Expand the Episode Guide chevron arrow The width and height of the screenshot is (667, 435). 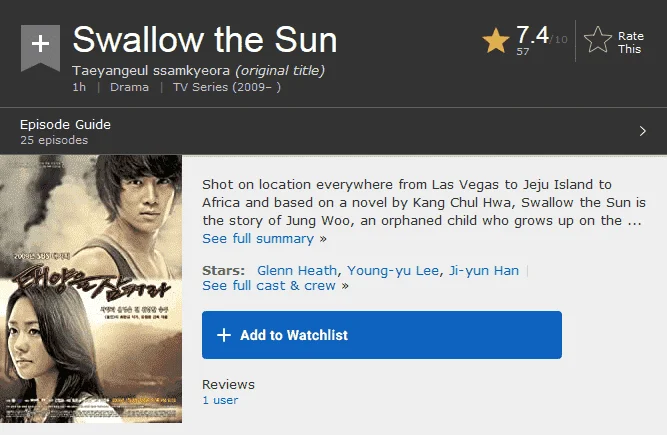coord(643,131)
